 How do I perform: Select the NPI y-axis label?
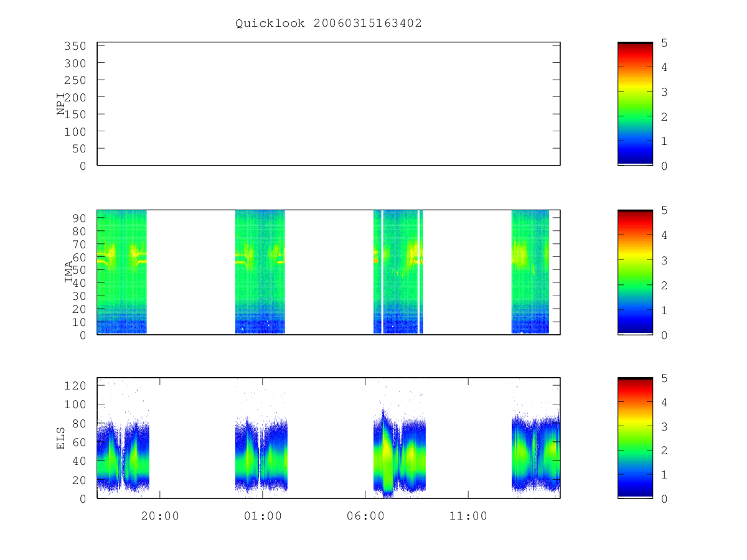(x=61, y=104)
